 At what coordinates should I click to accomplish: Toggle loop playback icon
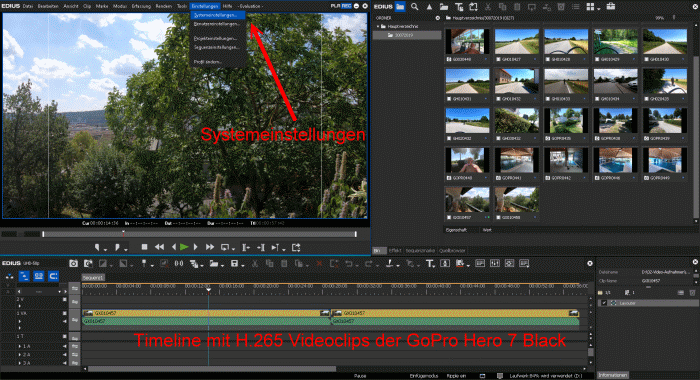(x=225, y=247)
